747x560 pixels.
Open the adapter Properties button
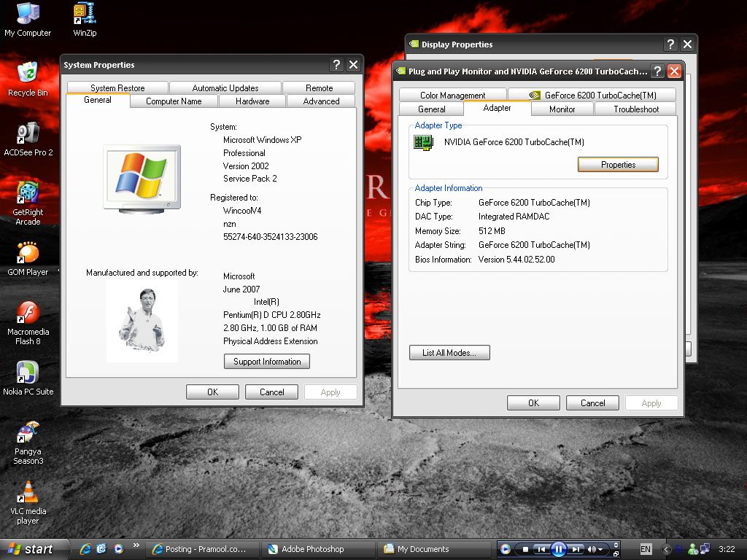click(618, 165)
